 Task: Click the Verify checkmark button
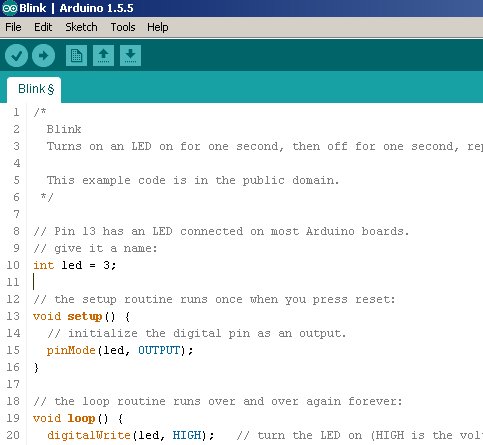(16, 55)
